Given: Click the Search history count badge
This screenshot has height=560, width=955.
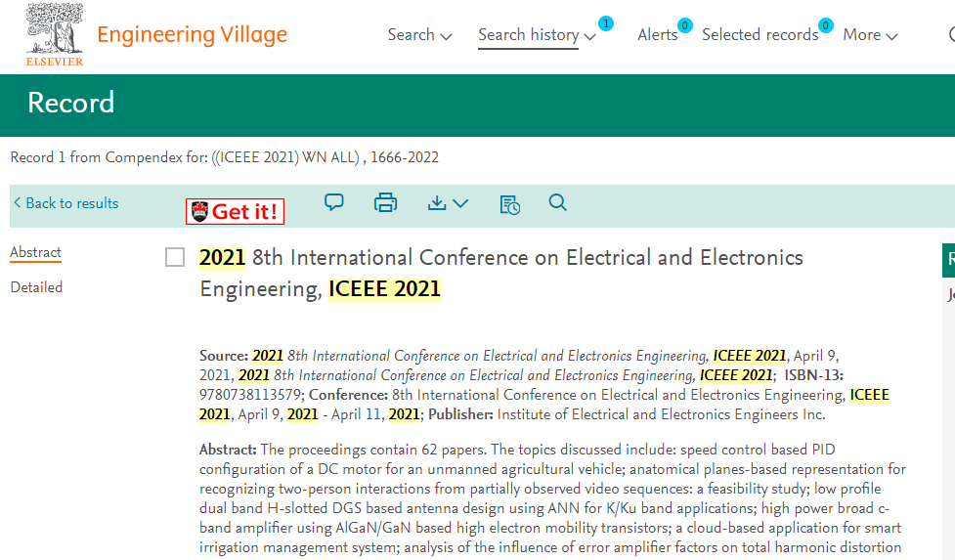Looking at the screenshot, I should click(x=606, y=23).
